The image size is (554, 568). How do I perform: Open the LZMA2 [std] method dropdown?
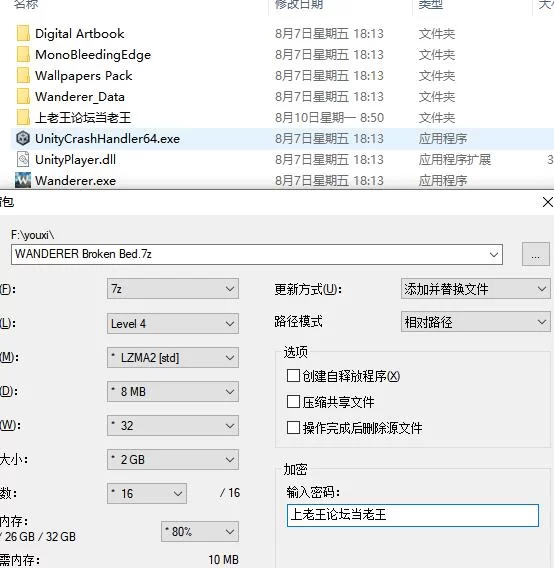(173, 358)
